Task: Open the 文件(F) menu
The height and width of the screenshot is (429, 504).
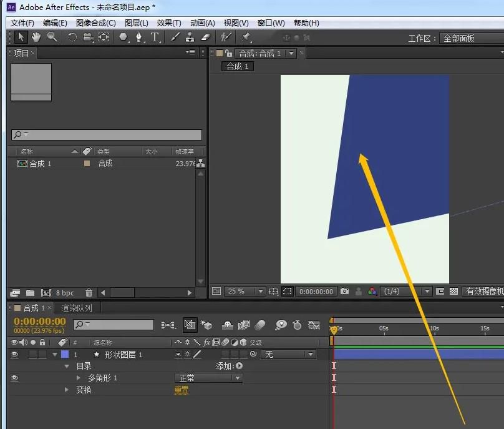Action: [x=22, y=23]
